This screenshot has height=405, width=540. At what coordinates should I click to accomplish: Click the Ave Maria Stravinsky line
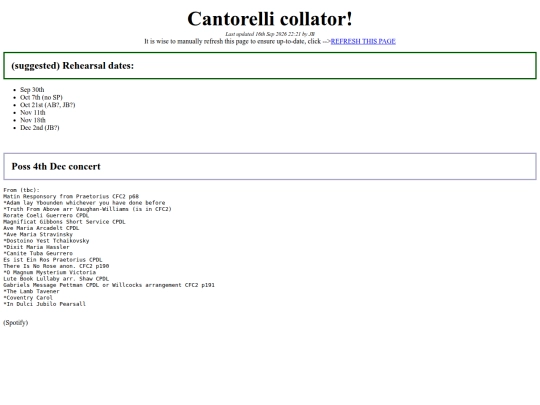point(38,234)
